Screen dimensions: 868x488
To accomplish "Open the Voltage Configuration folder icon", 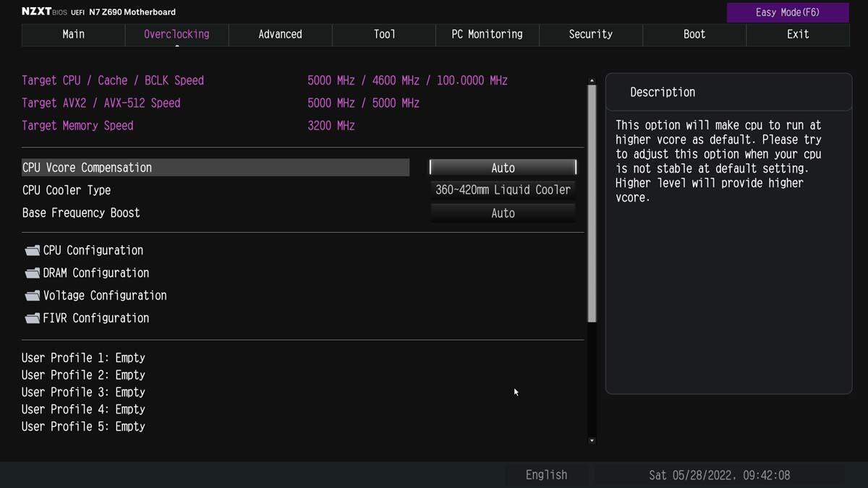I will [x=32, y=296].
